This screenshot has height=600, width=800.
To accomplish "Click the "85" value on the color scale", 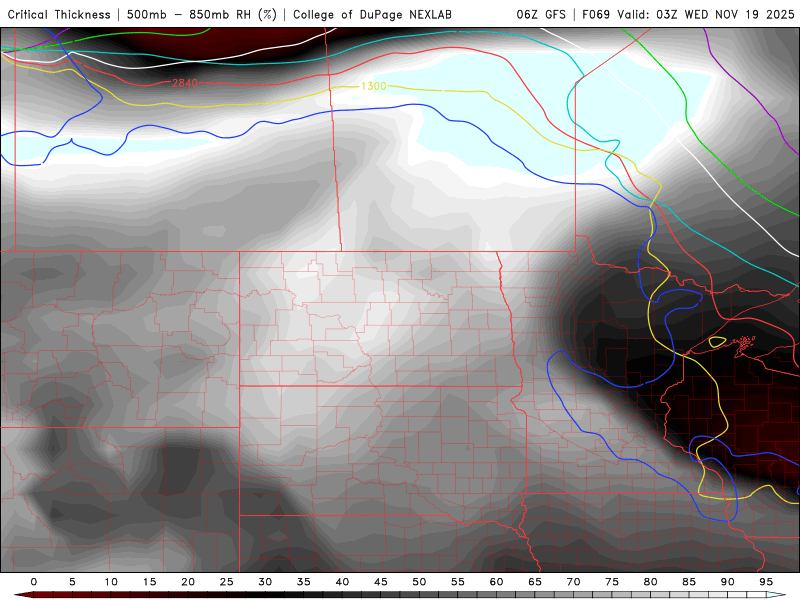I will [x=689, y=582].
